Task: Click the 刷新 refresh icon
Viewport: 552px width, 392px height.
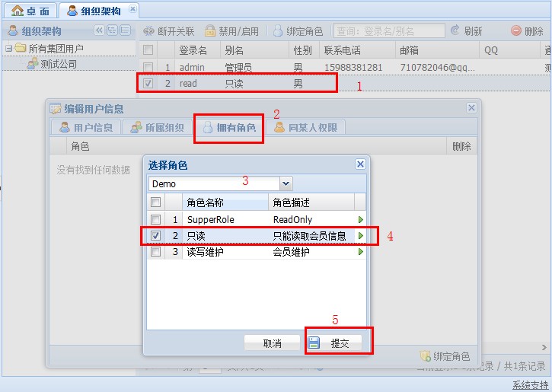Action: coord(455,31)
